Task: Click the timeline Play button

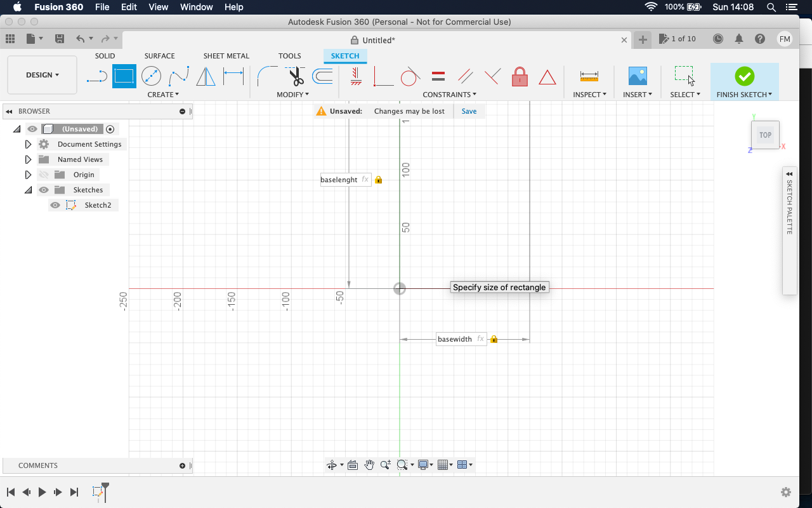Action: pyautogui.click(x=42, y=492)
